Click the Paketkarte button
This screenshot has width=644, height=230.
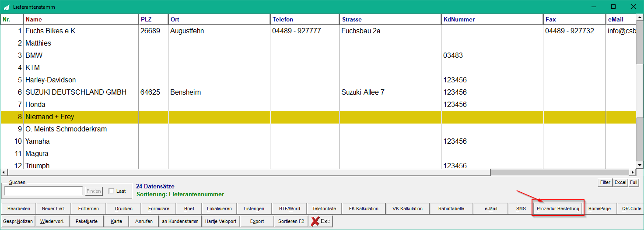[x=87, y=221]
